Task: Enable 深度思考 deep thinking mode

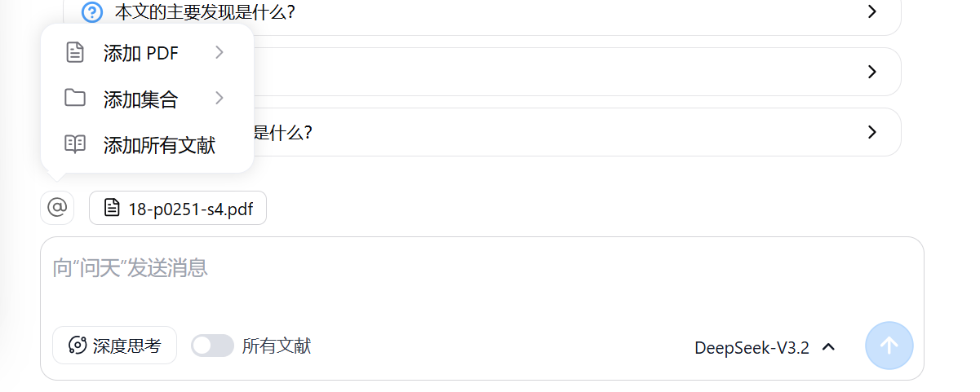Action: pos(114,346)
